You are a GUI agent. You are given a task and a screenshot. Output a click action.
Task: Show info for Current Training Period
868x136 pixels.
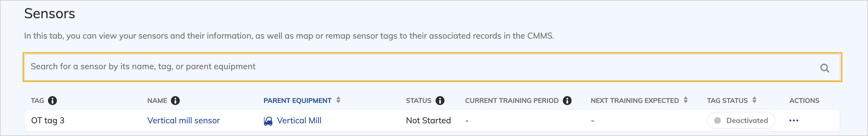(567, 101)
